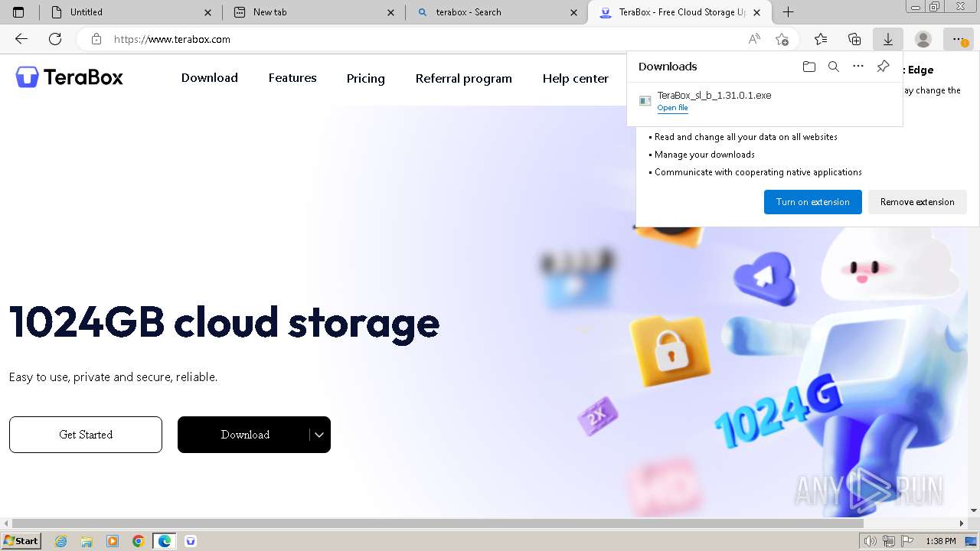This screenshot has width=980, height=551.
Task: Open Read aloud in address bar
Action: pyautogui.click(x=754, y=39)
